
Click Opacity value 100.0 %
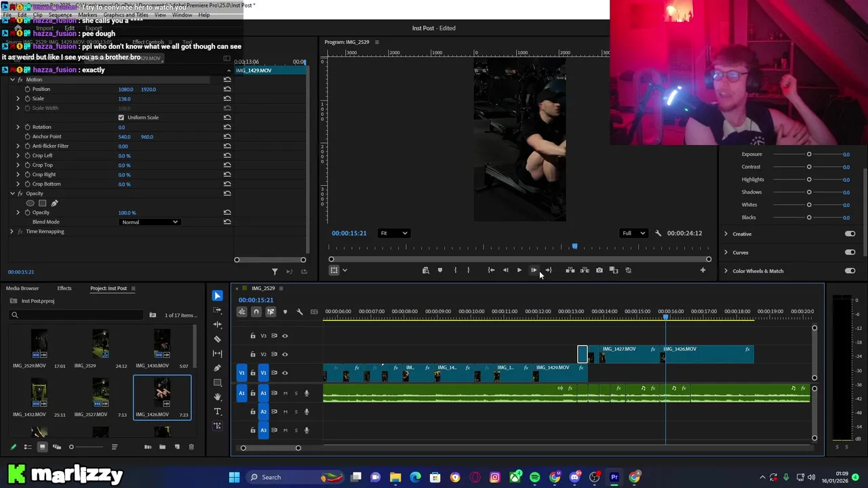pos(127,213)
